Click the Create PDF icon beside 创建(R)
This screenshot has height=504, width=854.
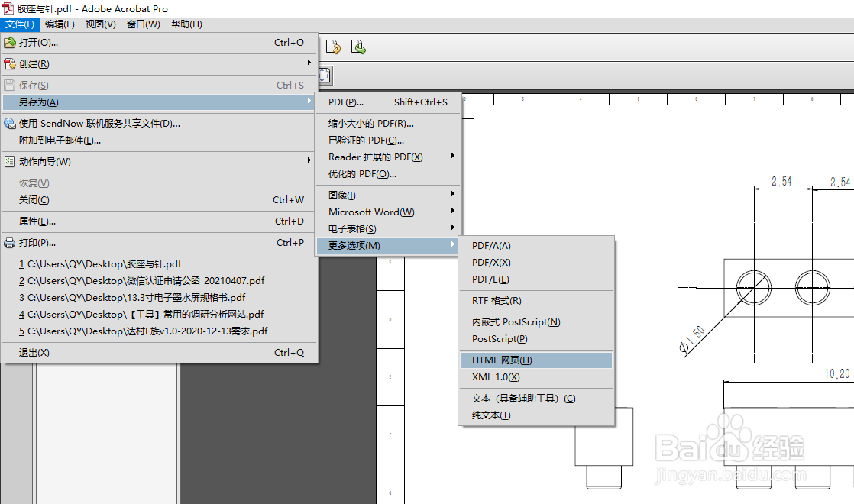(x=10, y=63)
